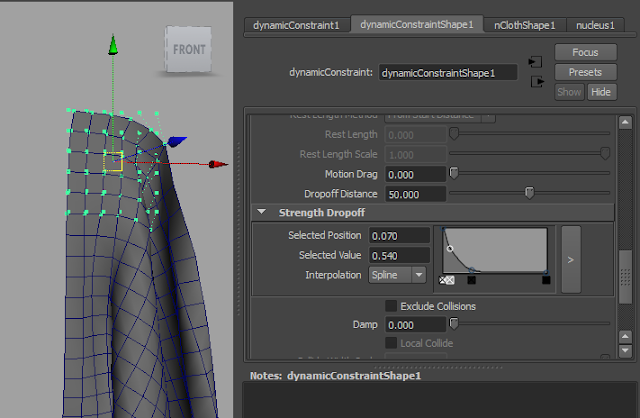Click the Damp slider handle
This screenshot has height=418, width=640.
[x=453, y=324]
